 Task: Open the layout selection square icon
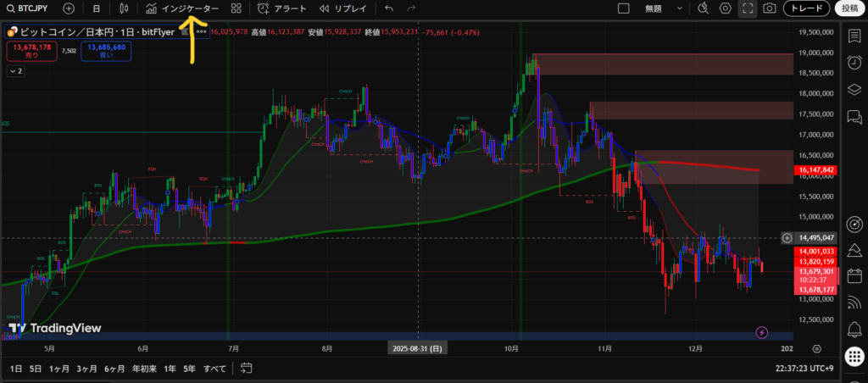point(624,8)
